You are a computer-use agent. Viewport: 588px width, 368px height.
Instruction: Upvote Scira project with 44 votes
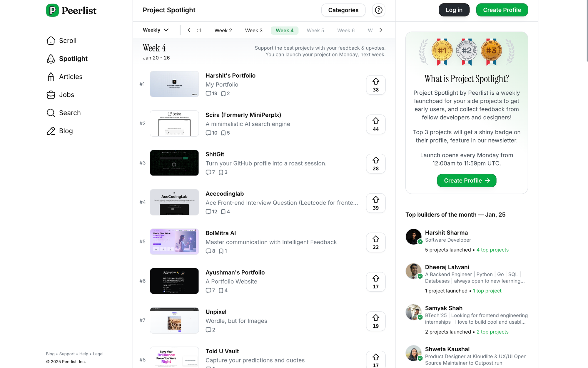coord(376,124)
